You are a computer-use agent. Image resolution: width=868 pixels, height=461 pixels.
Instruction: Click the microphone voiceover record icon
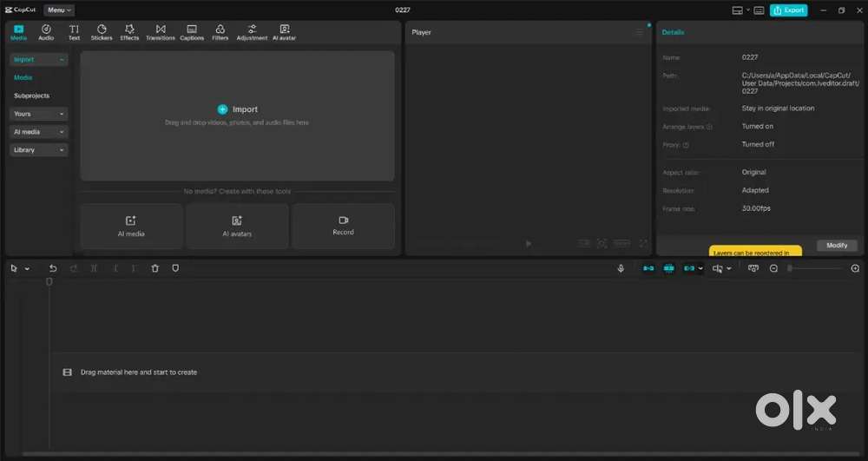click(621, 268)
